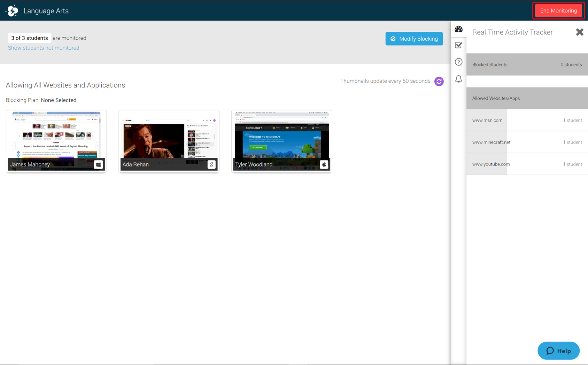Open Ada Rehan's screen thumbnail

(169, 141)
